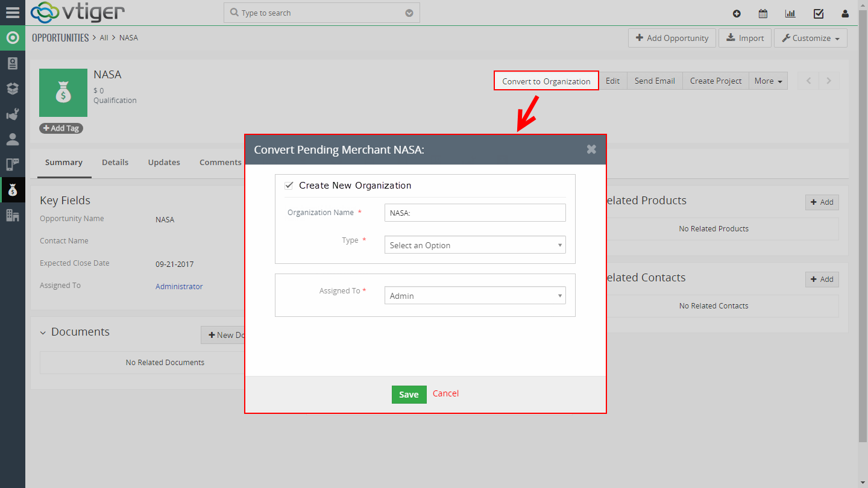Viewport: 868px width, 488px height.
Task: Click Add Opportunity button
Action: (672, 38)
